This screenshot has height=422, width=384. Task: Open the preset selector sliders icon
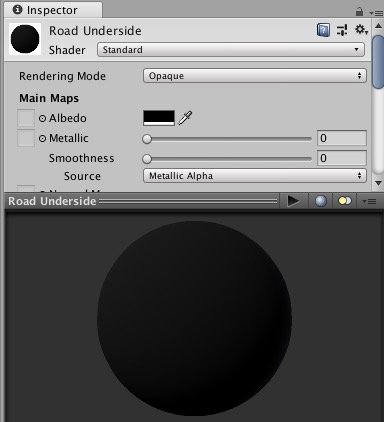(x=342, y=30)
